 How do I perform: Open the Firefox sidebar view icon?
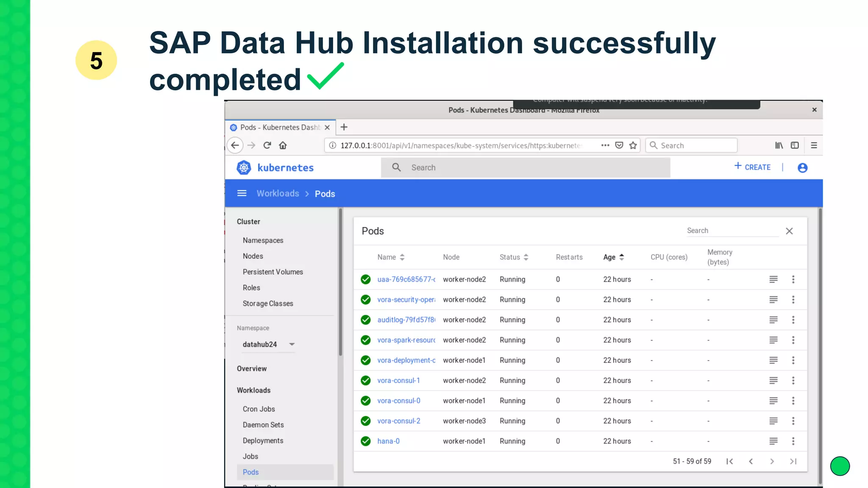click(x=795, y=145)
